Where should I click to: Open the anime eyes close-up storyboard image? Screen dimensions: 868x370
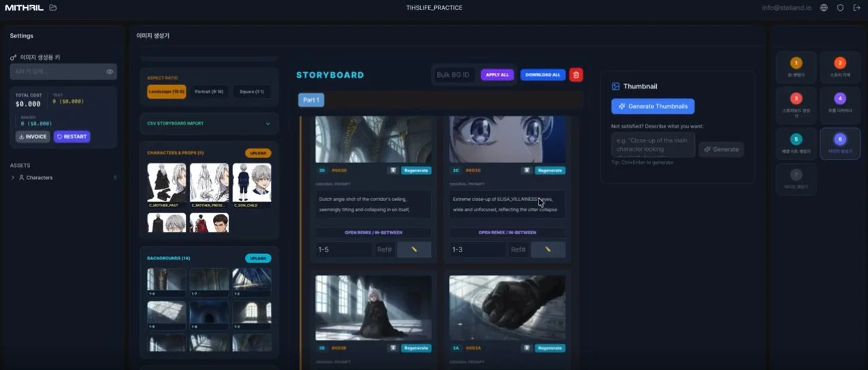click(x=507, y=140)
